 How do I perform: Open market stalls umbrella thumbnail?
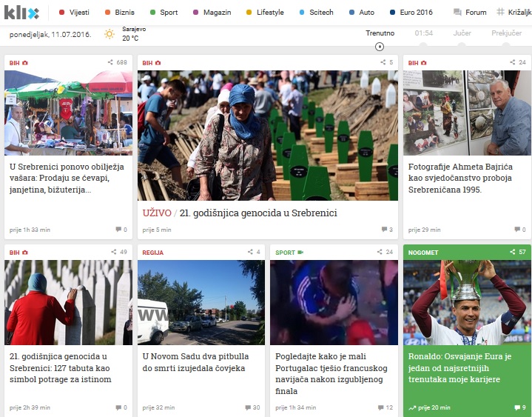tap(68, 113)
